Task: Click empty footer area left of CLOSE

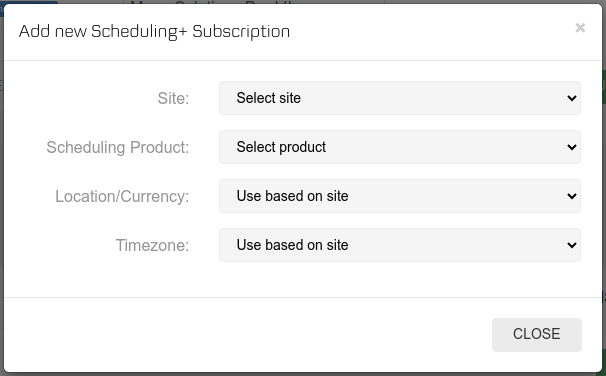Action: [247, 335]
